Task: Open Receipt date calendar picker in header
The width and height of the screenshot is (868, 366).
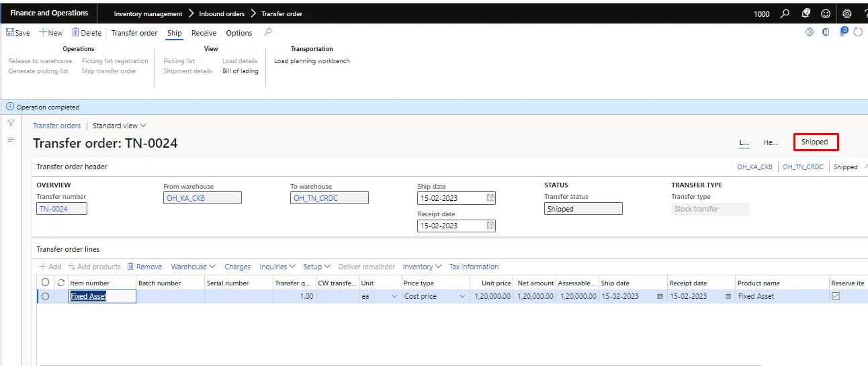Action: 490,226
